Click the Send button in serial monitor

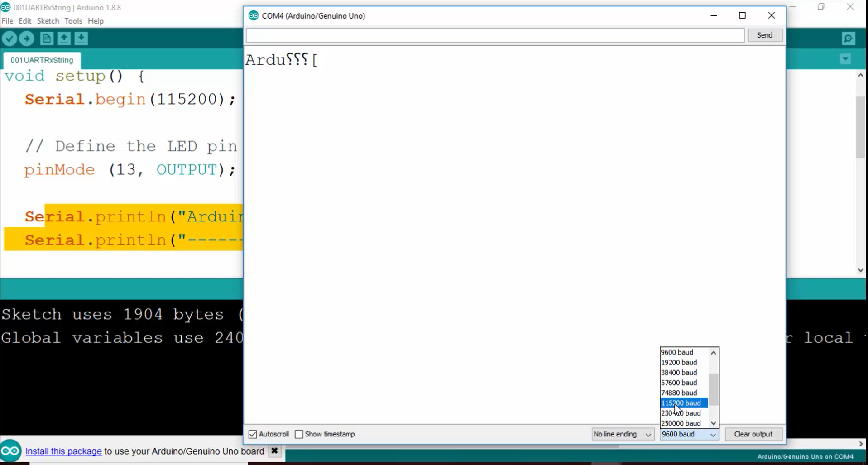pos(765,35)
